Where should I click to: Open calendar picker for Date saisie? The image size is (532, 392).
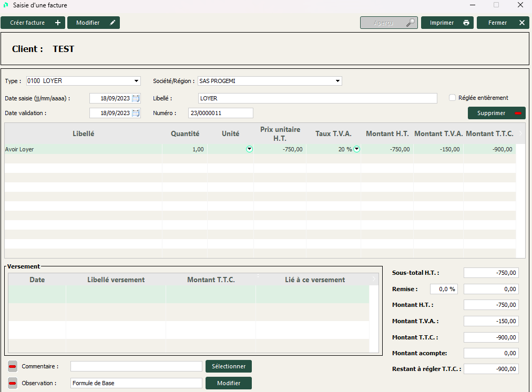136,98
